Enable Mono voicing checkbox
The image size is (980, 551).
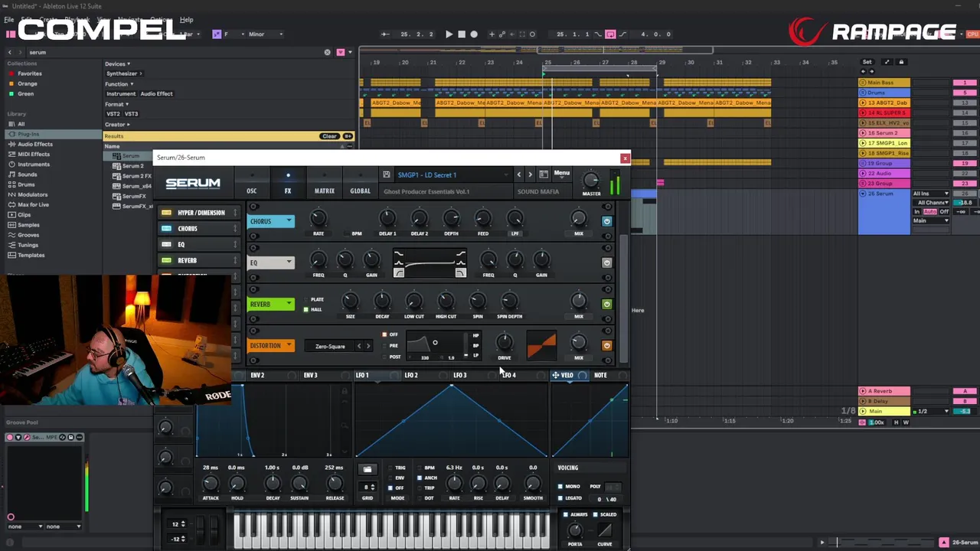560,487
